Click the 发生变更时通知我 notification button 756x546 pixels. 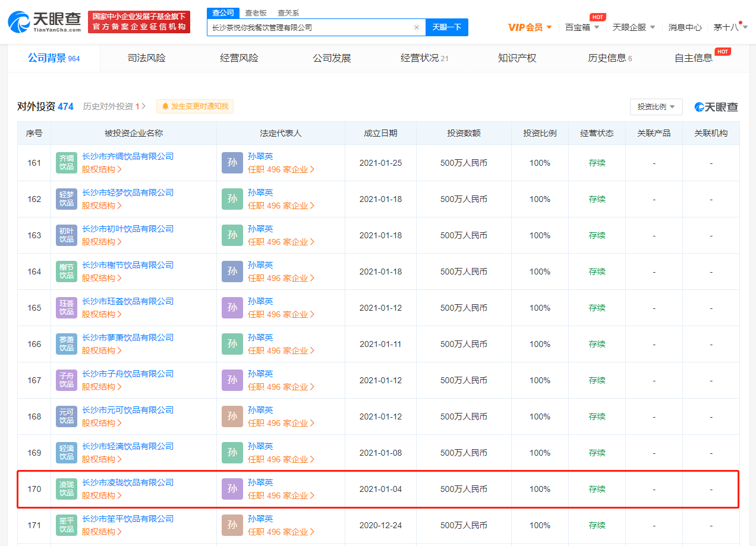(195, 106)
